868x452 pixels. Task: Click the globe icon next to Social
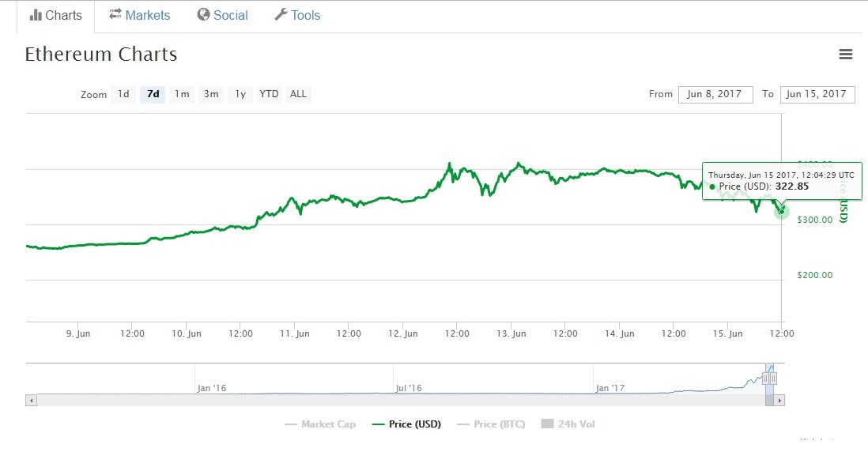pyautogui.click(x=203, y=15)
